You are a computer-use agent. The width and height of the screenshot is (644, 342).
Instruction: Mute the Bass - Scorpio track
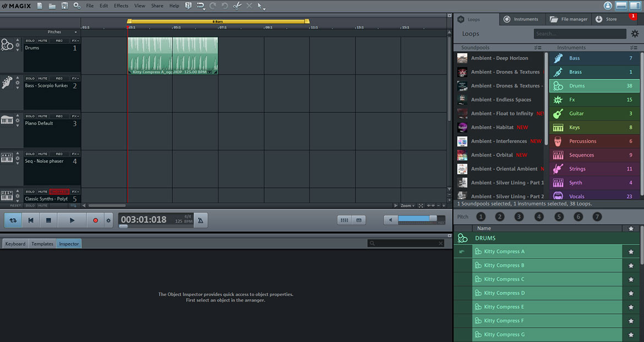[42, 78]
